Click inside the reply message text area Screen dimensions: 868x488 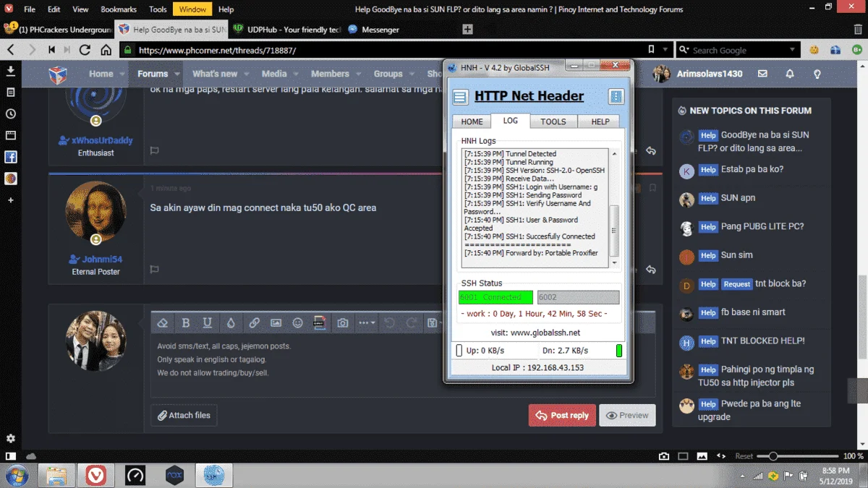402,365
